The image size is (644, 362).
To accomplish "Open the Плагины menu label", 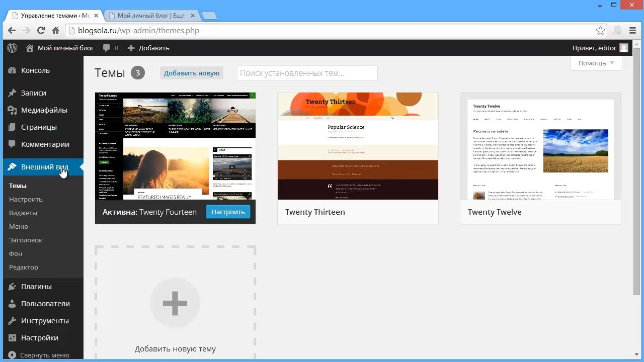I will click(x=36, y=287).
